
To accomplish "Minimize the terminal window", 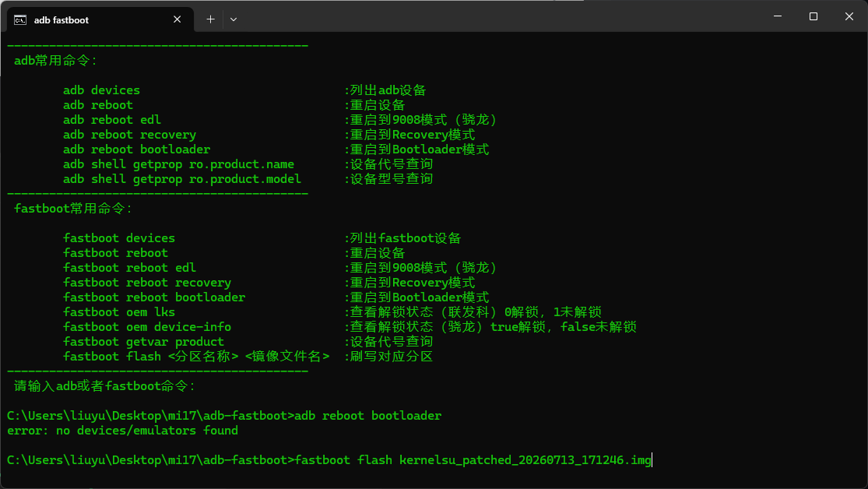I will pyautogui.click(x=778, y=16).
